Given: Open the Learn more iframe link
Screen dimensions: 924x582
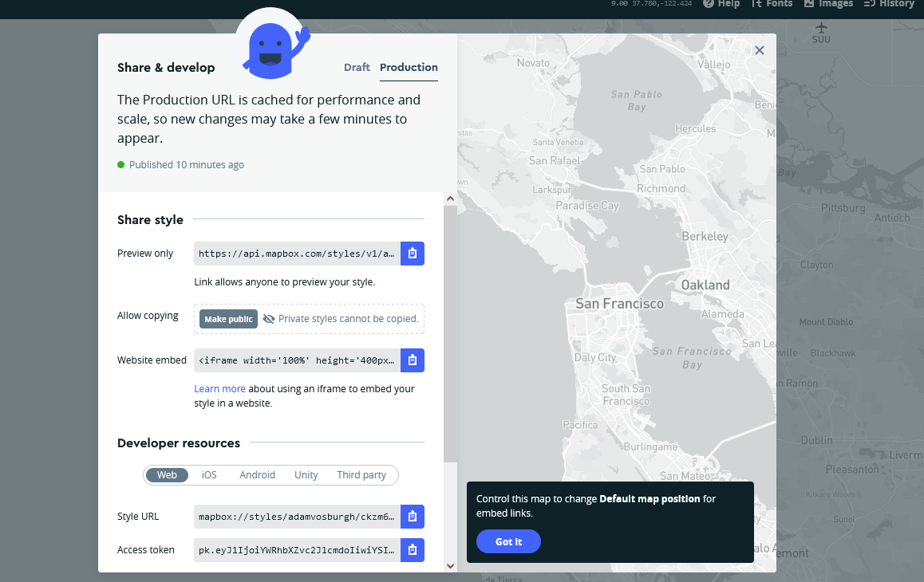Looking at the screenshot, I should click(219, 389).
